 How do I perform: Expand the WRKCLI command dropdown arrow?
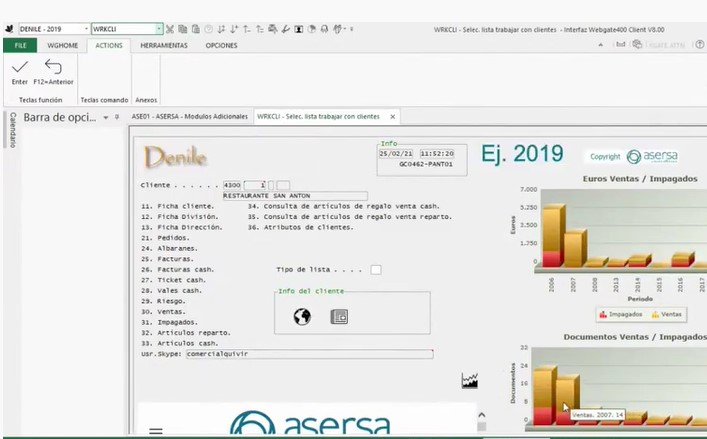pyautogui.click(x=159, y=29)
